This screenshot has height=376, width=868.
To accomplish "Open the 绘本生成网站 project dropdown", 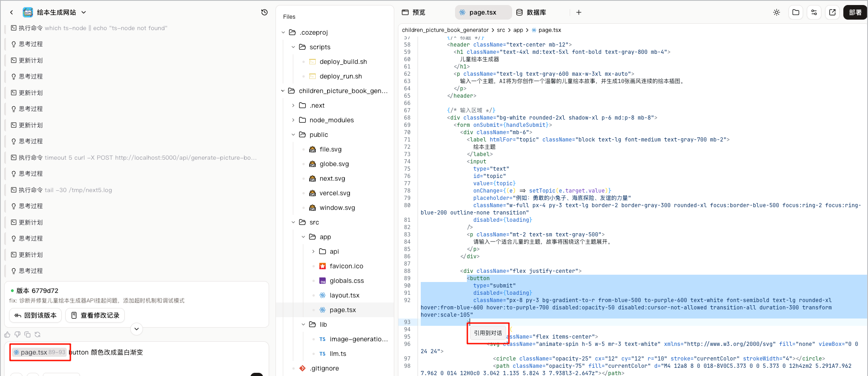I will click(84, 12).
